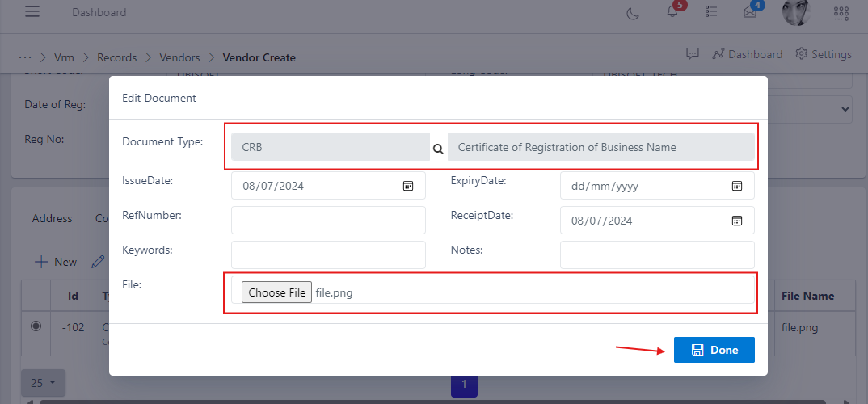This screenshot has height=404, width=868.
Task: Open the IssueDate calendar picker
Action: click(x=408, y=186)
